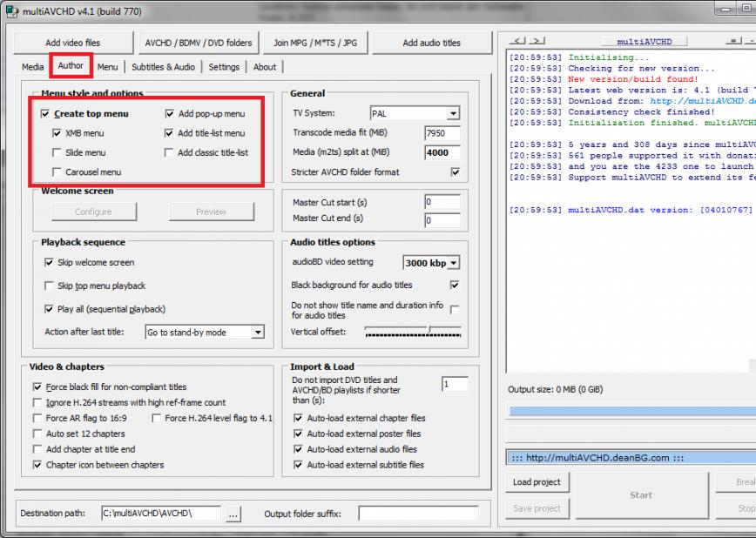This screenshot has height=538, width=756.
Task: Toggle Skip welcome screen option
Action: [50, 262]
